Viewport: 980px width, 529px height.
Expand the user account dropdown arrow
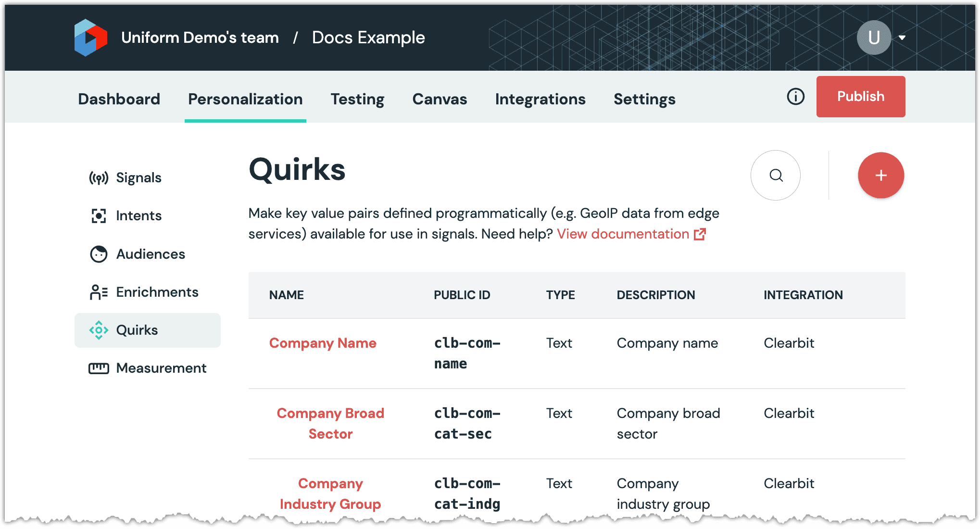[x=902, y=38]
